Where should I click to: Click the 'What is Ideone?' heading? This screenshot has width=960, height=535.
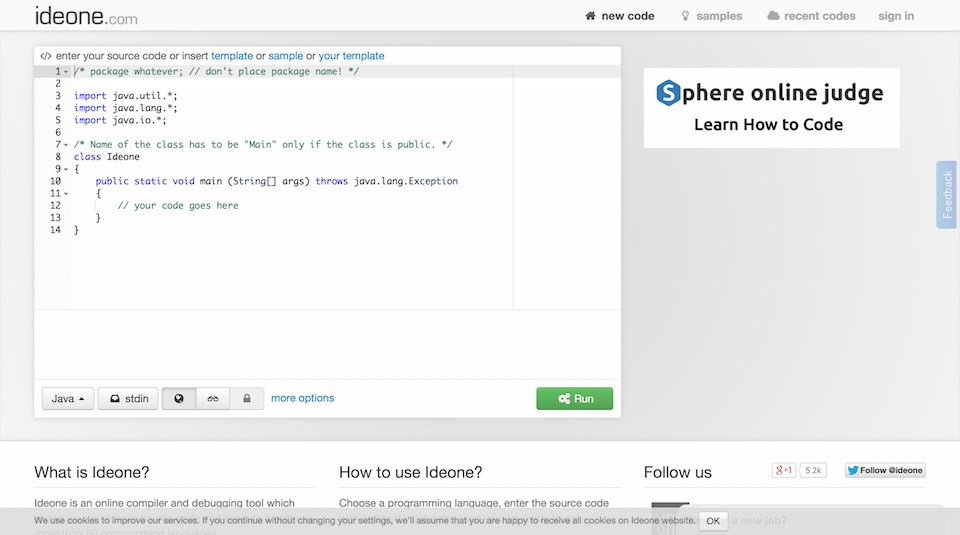pyautogui.click(x=92, y=472)
